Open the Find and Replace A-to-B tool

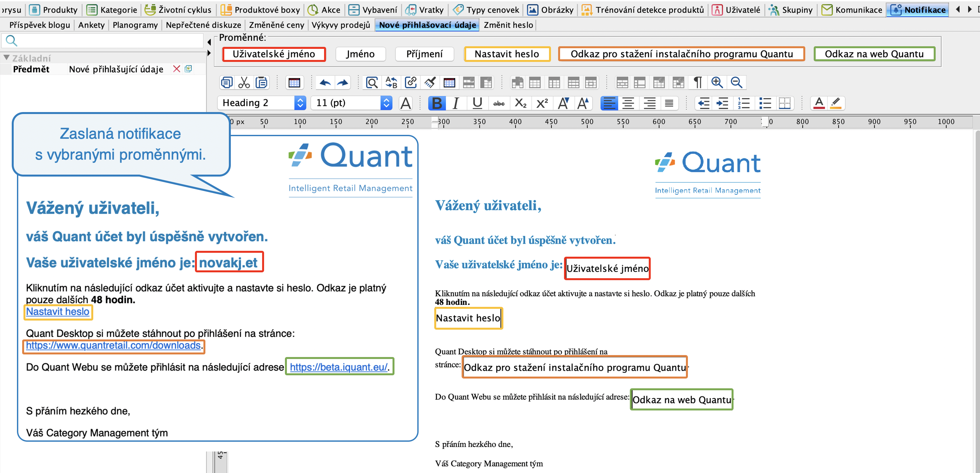[x=391, y=82]
